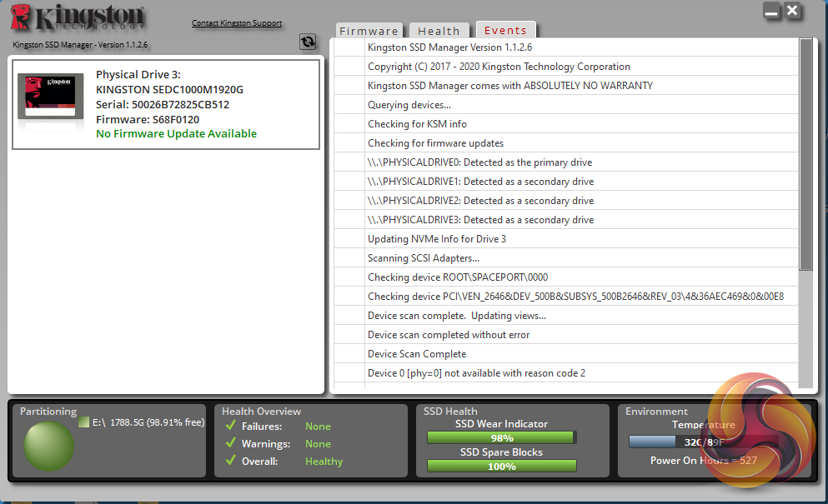Select PHYSICALDRIVE2 secondary drive event row

click(x=566, y=201)
